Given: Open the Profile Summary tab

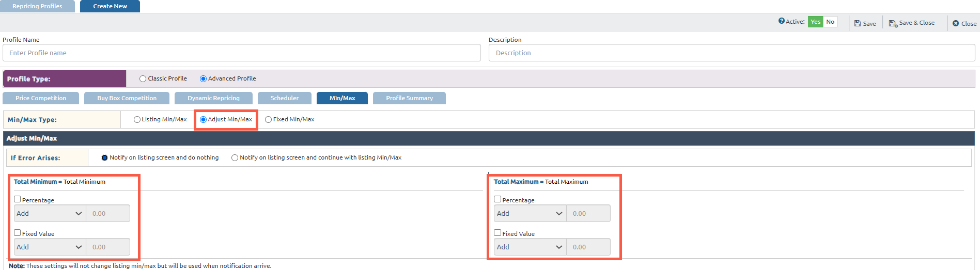Looking at the screenshot, I should pyautogui.click(x=409, y=98).
